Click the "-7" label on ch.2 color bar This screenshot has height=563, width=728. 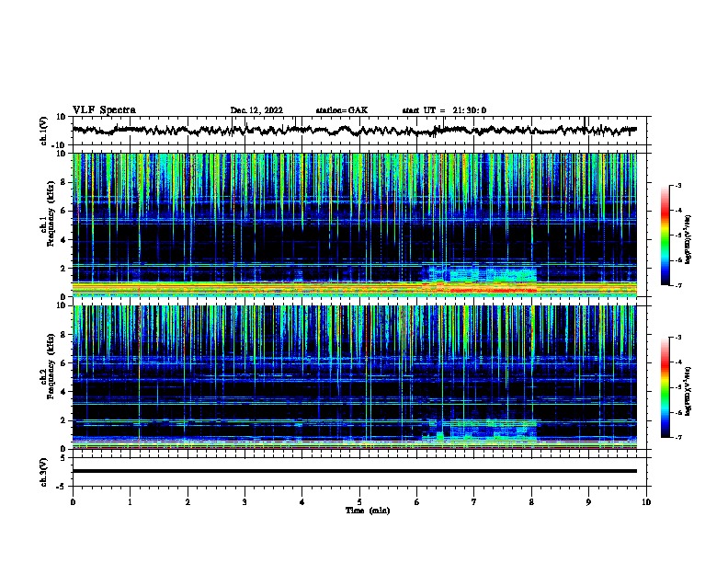tap(677, 437)
